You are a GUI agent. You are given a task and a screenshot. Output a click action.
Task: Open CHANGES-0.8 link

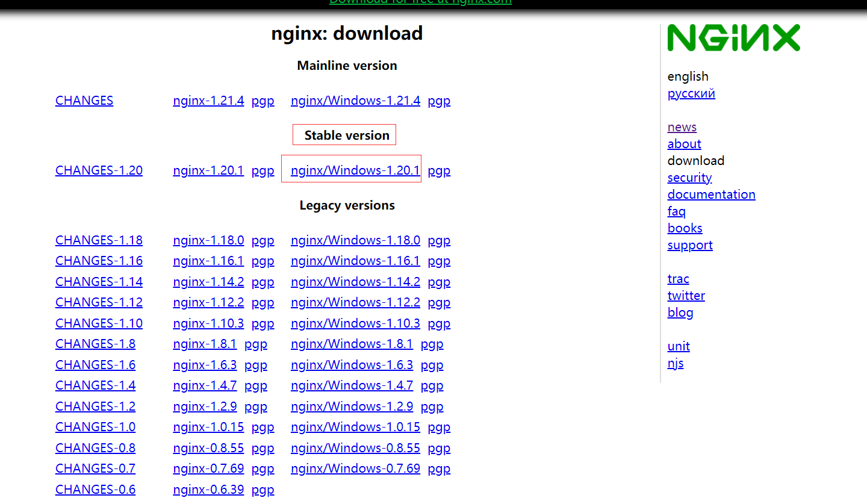(95, 448)
